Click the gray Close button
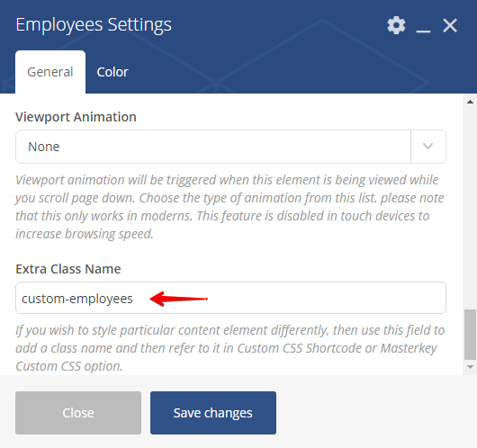477x448 pixels. click(x=78, y=413)
